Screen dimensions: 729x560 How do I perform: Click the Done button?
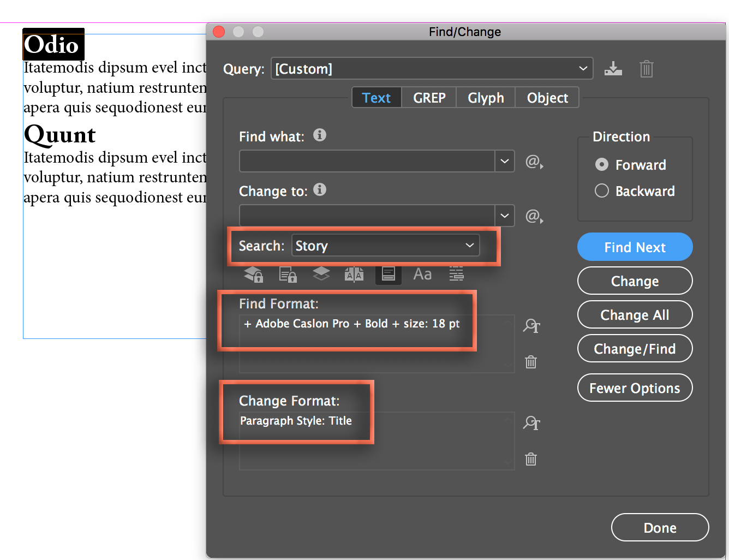(x=660, y=528)
